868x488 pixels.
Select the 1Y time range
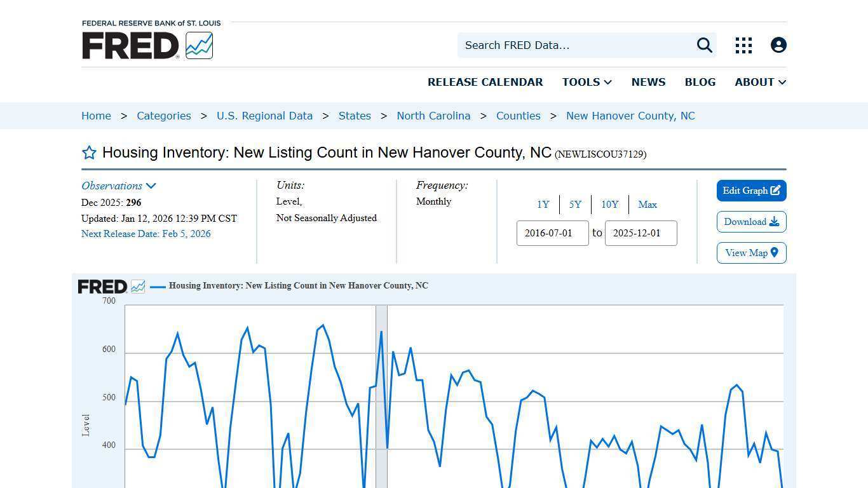pos(543,204)
